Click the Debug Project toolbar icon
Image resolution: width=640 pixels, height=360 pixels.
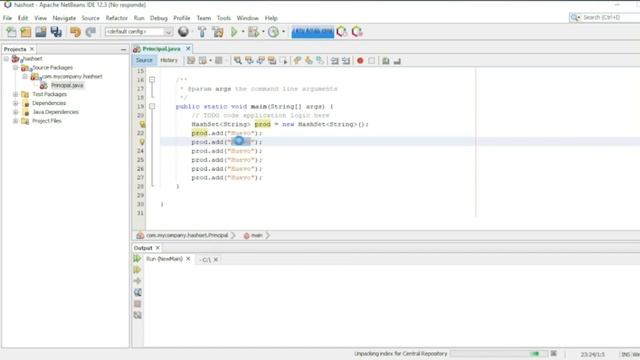pyautogui.click(x=253, y=32)
